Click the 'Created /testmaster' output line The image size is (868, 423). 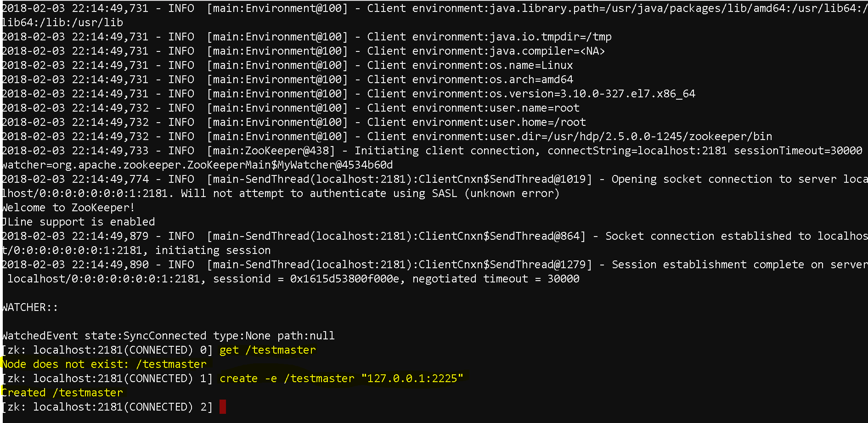62,393
